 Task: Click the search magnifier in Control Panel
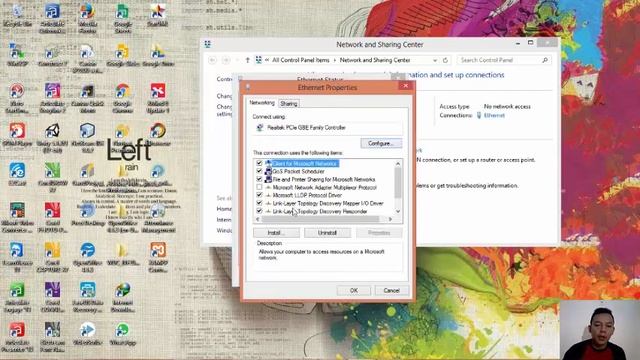coord(544,60)
